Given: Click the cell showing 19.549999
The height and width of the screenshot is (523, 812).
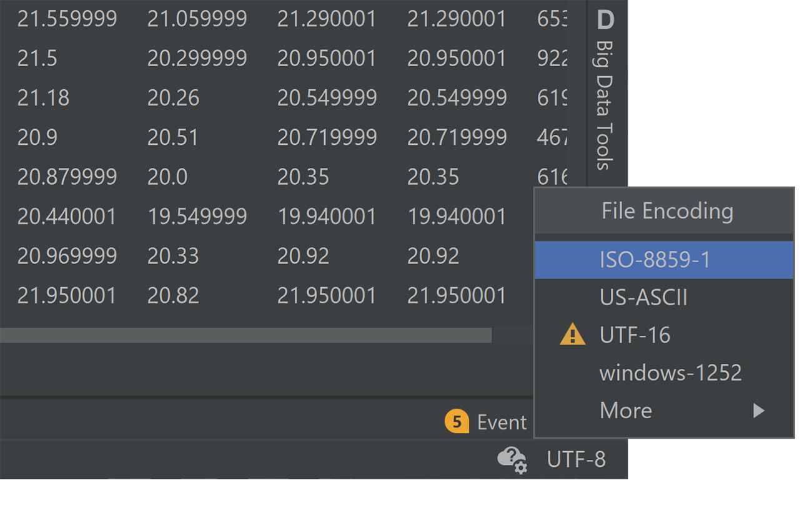Looking at the screenshot, I should click(197, 217).
